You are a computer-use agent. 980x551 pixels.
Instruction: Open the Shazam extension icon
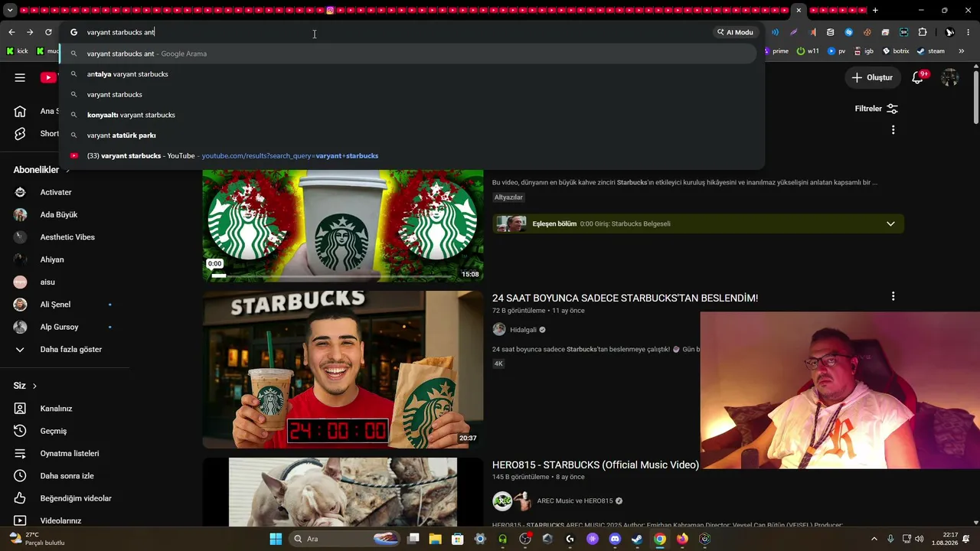pyautogui.click(x=849, y=32)
